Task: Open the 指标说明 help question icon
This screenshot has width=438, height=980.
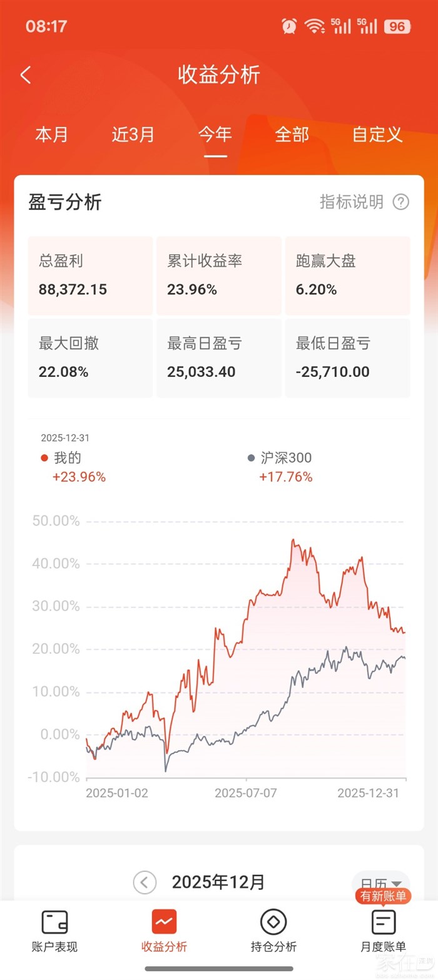Action: 400,202
